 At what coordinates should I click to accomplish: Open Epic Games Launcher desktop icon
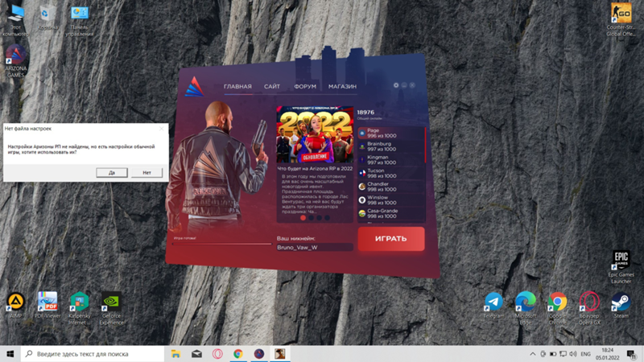[x=621, y=267]
